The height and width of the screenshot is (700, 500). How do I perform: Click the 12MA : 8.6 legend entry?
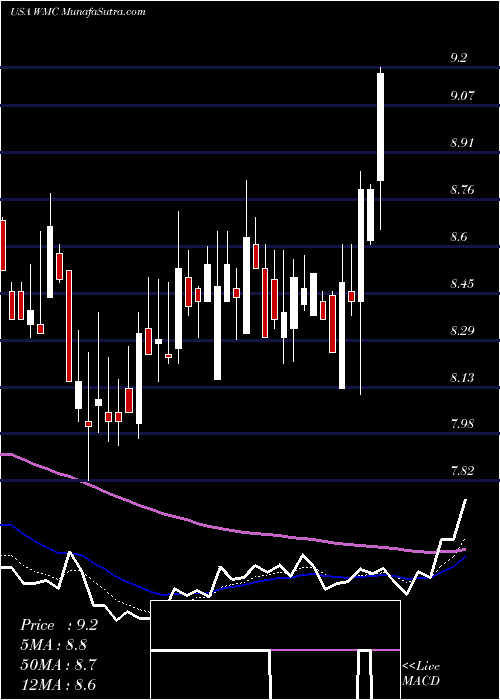58,684
